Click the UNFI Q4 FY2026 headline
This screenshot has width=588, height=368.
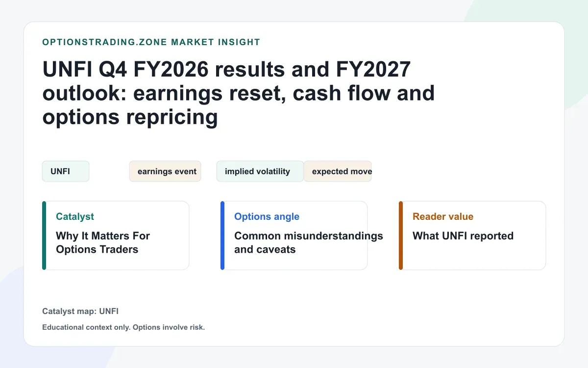coord(239,93)
